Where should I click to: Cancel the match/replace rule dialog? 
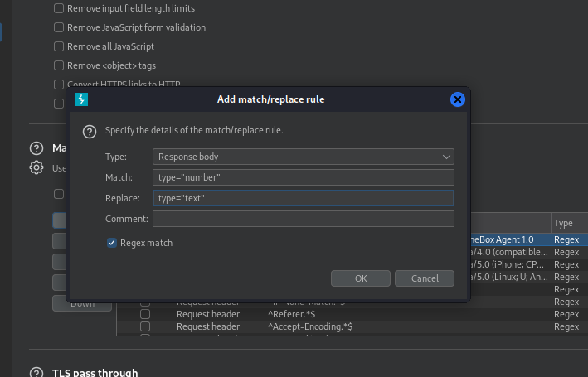click(425, 278)
